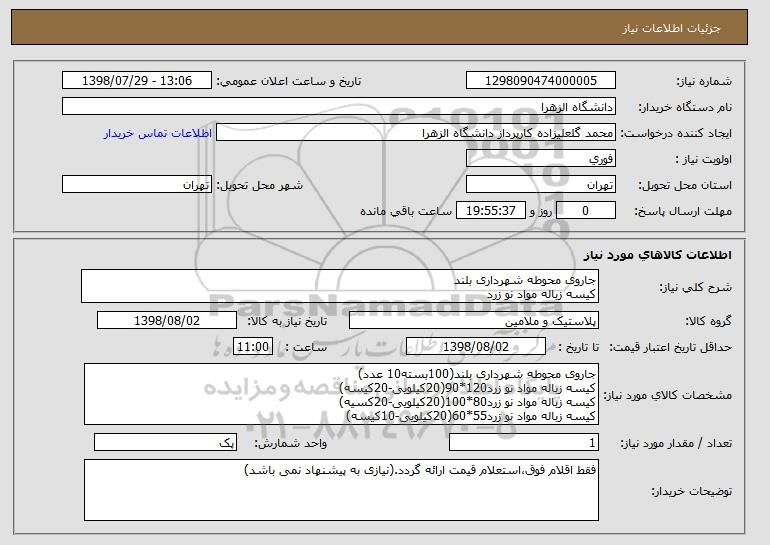Click the spec line with 100*80 bag size
Viewport: 770px width, 545px height.
[468, 402]
